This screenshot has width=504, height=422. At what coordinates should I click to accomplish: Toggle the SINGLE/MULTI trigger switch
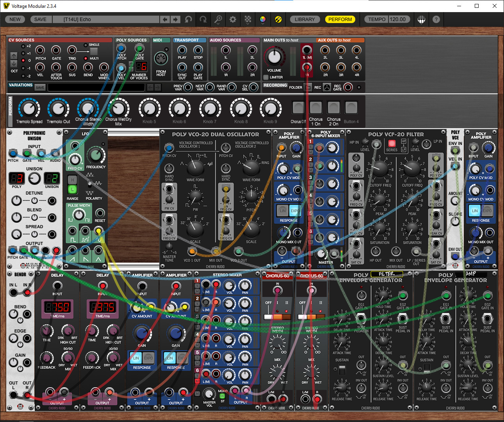(94, 52)
